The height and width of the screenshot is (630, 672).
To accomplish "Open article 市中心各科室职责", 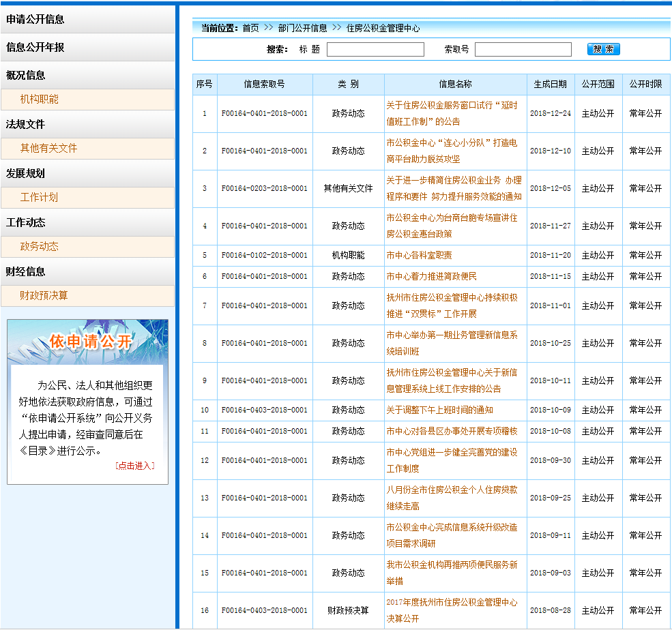I will pyautogui.click(x=419, y=255).
